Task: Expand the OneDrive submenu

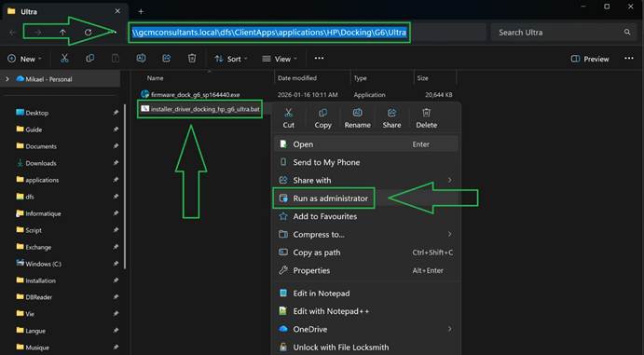Action: (450, 329)
